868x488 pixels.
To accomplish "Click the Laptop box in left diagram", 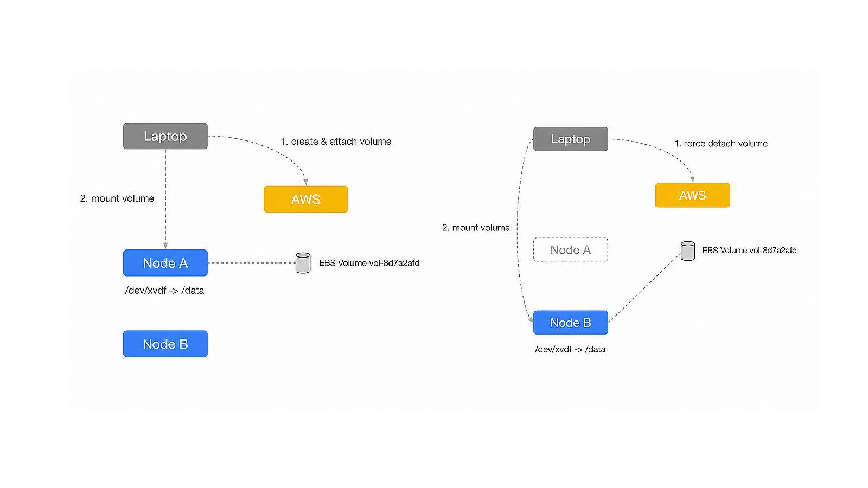I will (x=165, y=136).
